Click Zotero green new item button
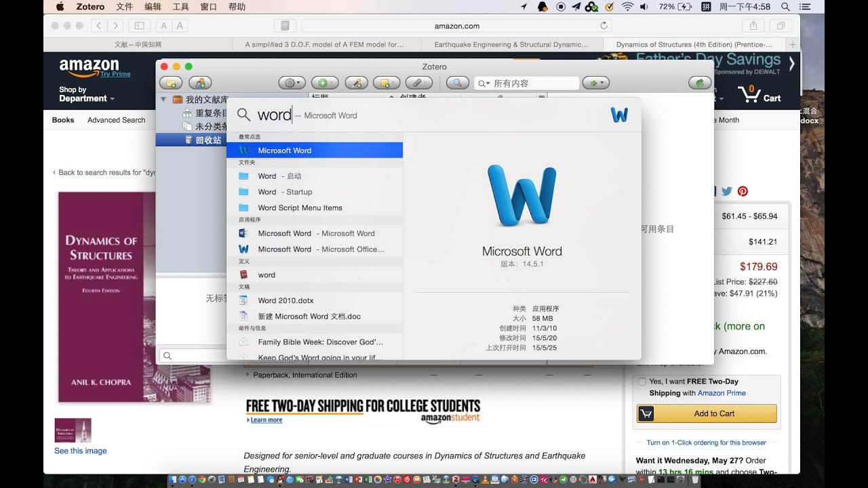This screenshot has width=868, height=488. click(x=323, y=83)
